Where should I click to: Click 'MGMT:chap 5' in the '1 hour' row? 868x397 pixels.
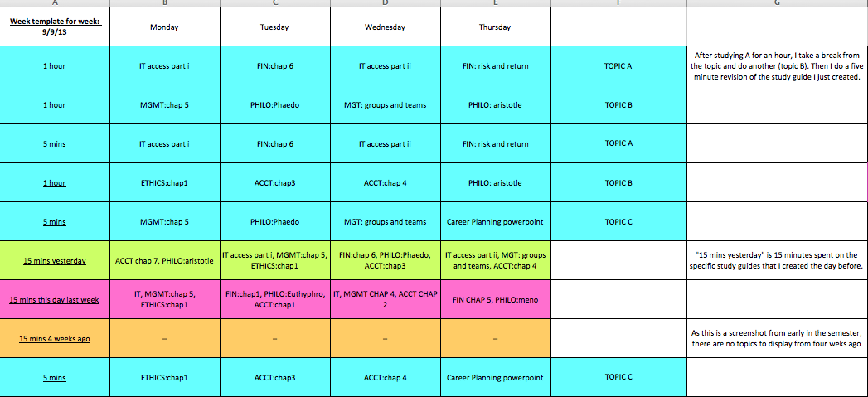coord(164,104)
